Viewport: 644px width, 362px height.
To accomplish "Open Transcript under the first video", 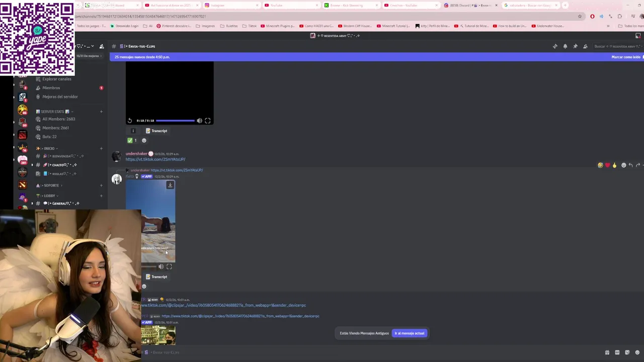I will coord(156,131).
